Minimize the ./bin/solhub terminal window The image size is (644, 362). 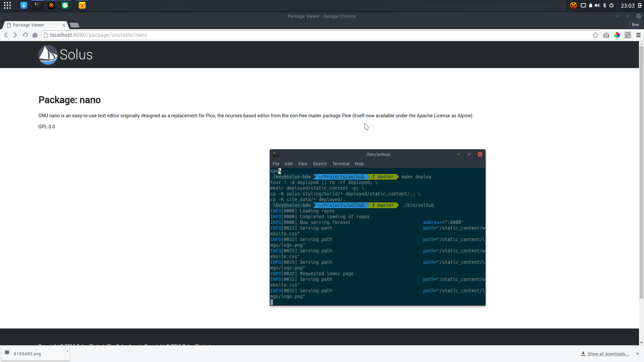coord(458,154)
